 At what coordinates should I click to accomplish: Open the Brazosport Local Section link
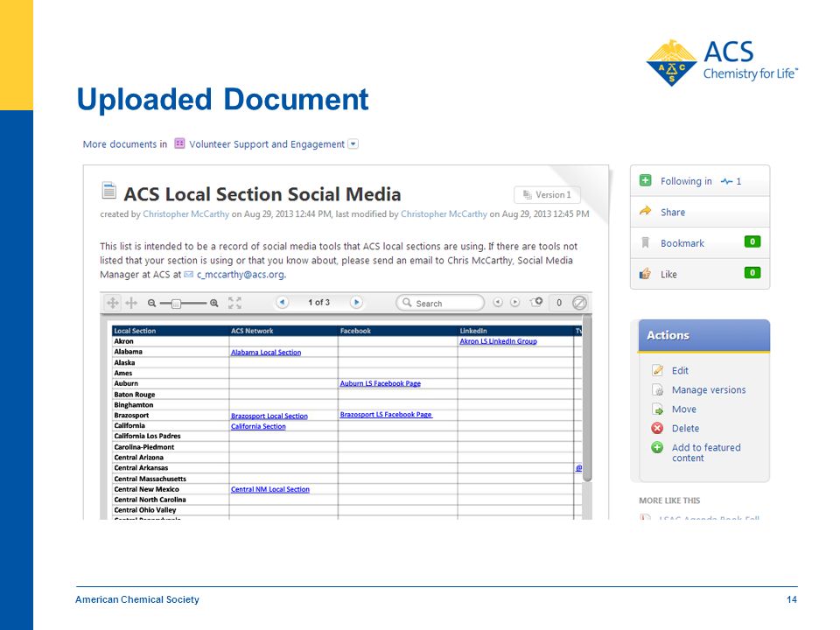click(269, 416)
